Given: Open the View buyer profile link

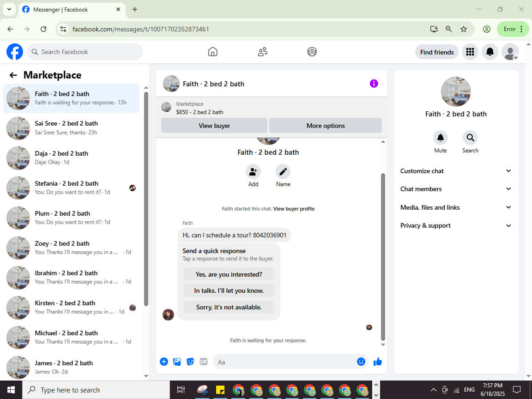Looking at the screenshot, I should click(294, 209).
